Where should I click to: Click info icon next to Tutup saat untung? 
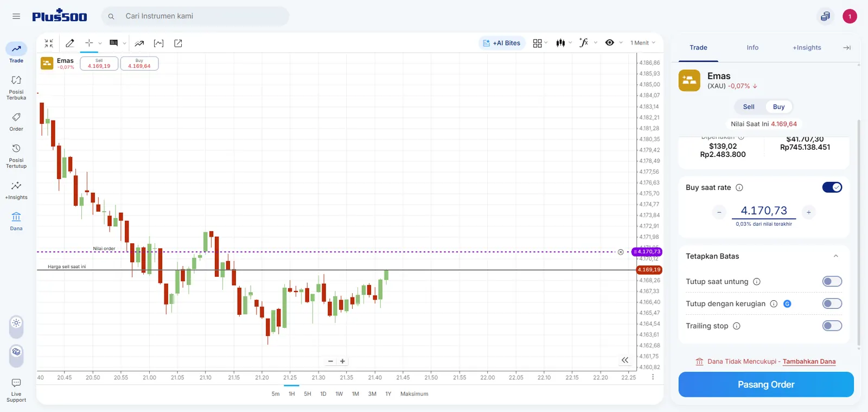click(757, 282)
